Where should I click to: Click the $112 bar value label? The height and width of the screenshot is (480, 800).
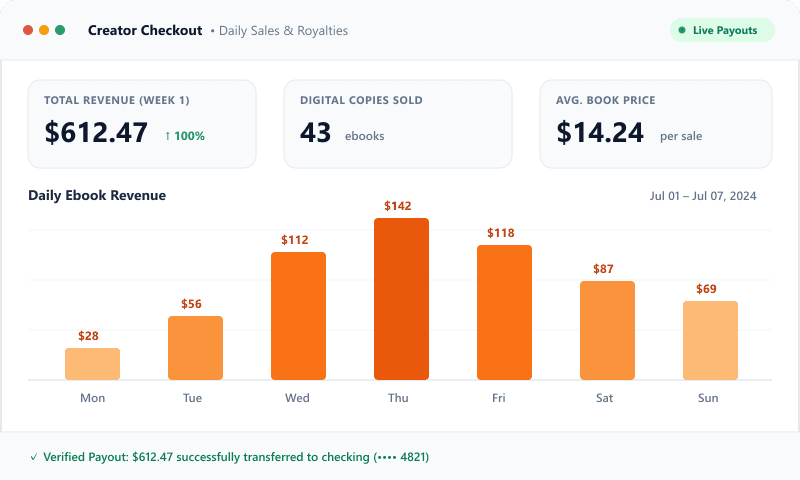coord(294,240)
